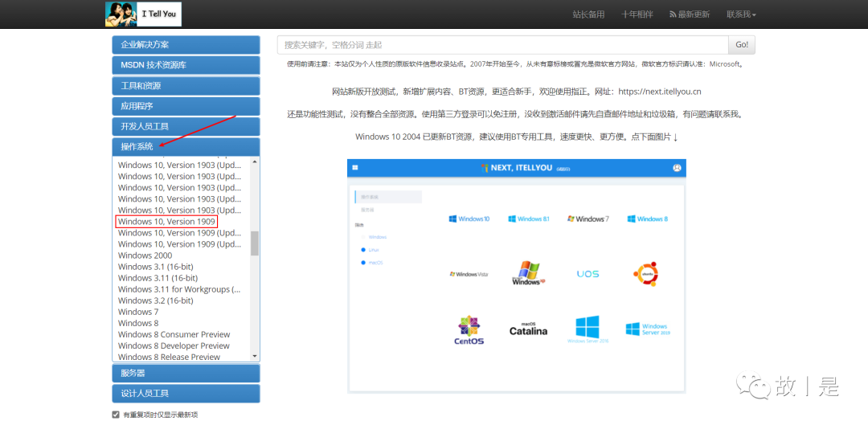Expand the 企业解决方案 category
Screen dimensions: 868x425
pyautogui.click(x=186, y=45)
